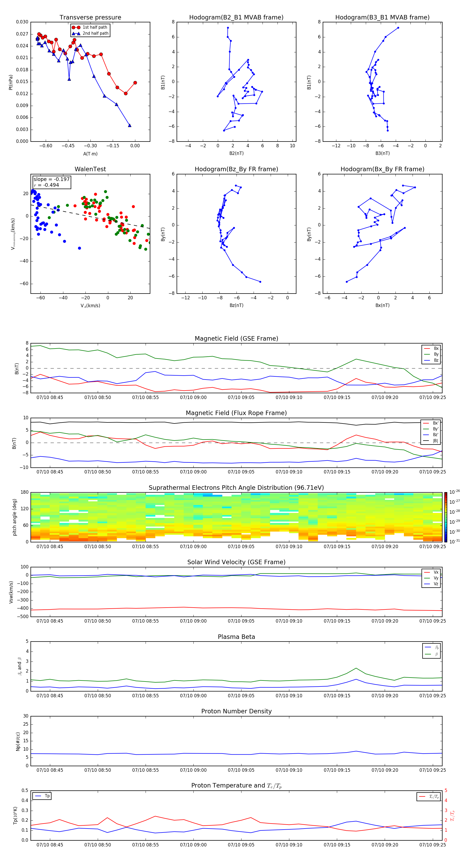The width and height of the screenshot is (473, 868).
Task: Click the Transverse pressure legend box
Action: (90, 30)
